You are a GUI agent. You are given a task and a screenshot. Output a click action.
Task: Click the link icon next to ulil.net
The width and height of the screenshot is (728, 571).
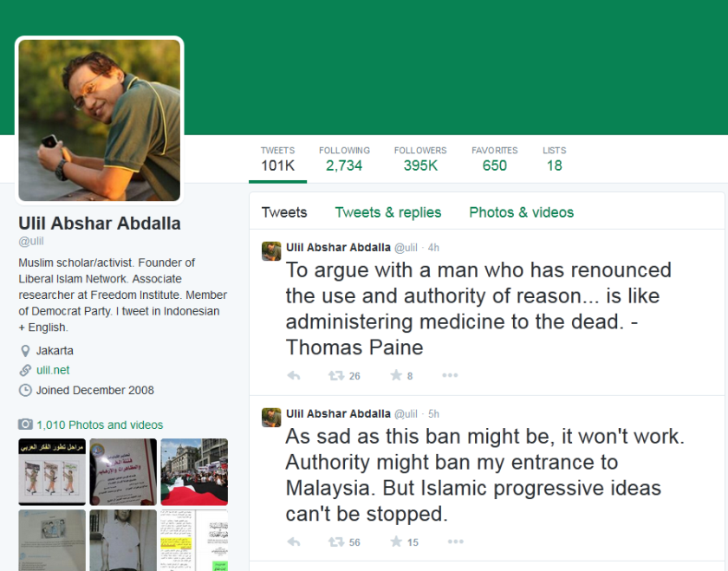[24, 370]
